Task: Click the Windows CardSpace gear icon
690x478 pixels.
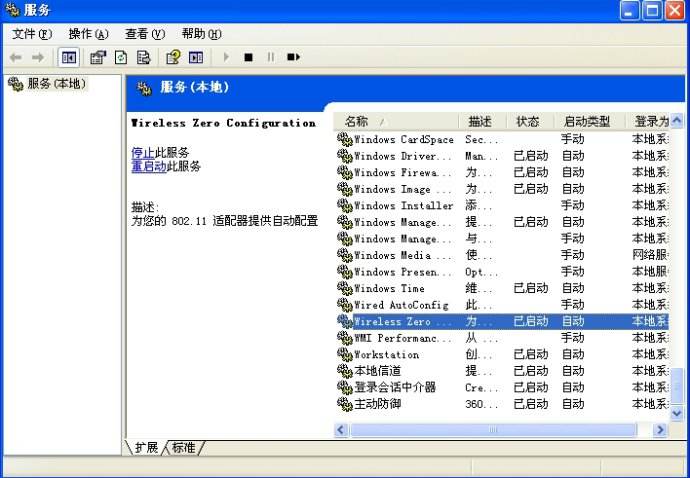Action: click(x=344, y=140)
